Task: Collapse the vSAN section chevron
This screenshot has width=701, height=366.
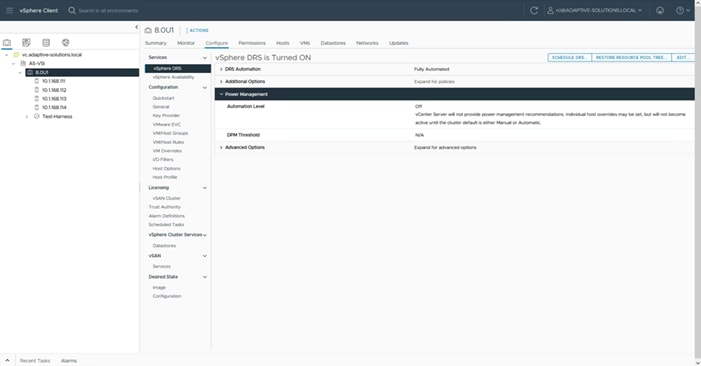Action: coord(205,256)
